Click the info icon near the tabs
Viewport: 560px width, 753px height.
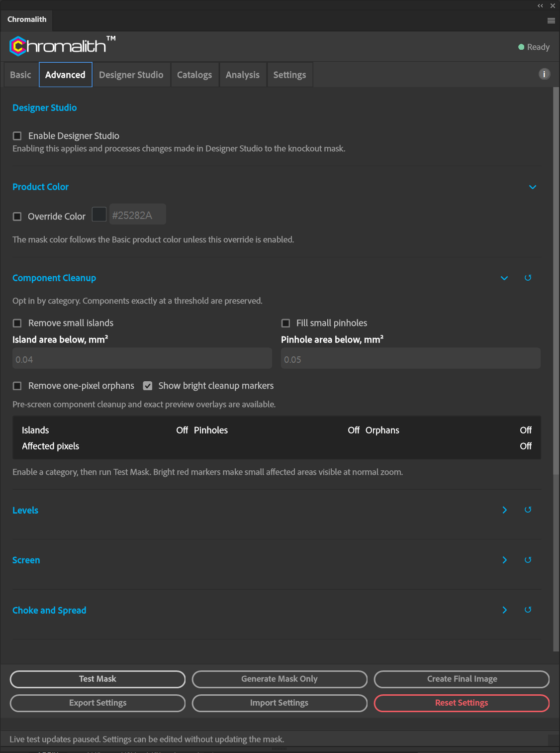coord(544,74)
